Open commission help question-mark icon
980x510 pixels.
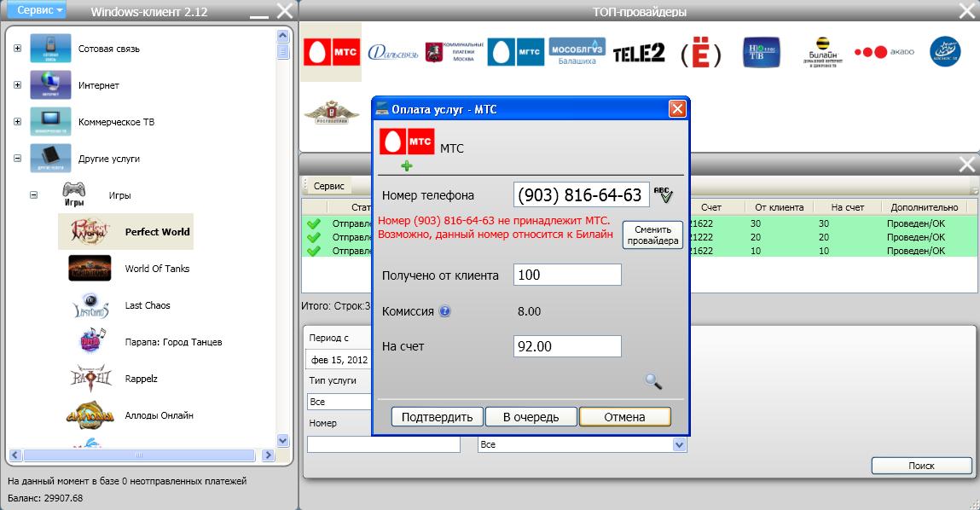[x=444, y=311]
